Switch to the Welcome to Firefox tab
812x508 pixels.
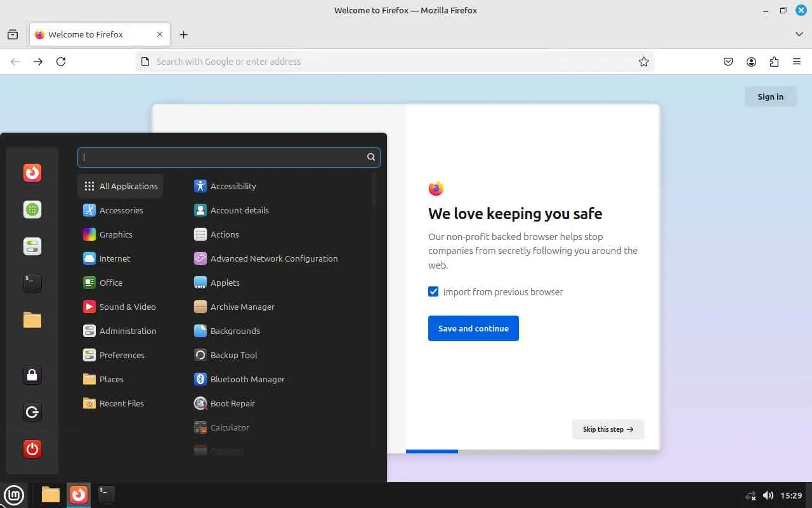point(100,34)
